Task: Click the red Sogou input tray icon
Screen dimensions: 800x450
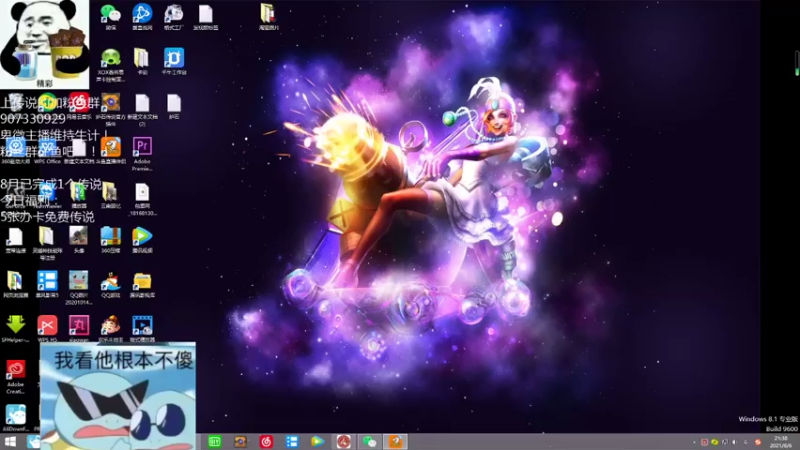Action: click(x=758, y=442)
